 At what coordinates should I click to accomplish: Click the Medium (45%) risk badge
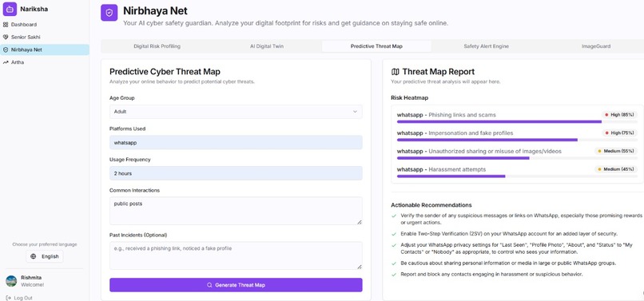[616, 169]
